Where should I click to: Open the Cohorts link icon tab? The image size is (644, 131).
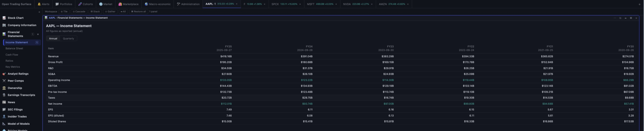(85, 4)
